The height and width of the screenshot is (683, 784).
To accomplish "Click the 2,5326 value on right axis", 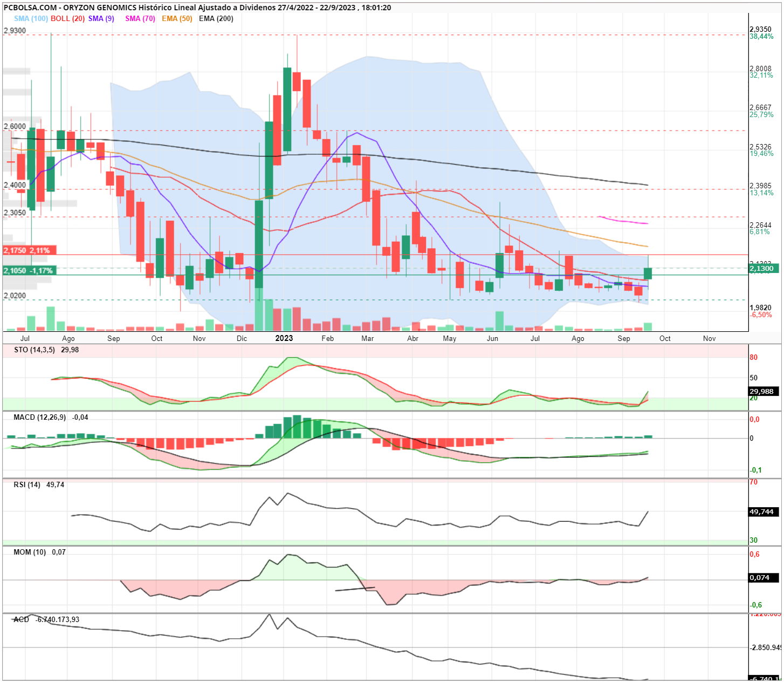I will click(x=760, y=147).
